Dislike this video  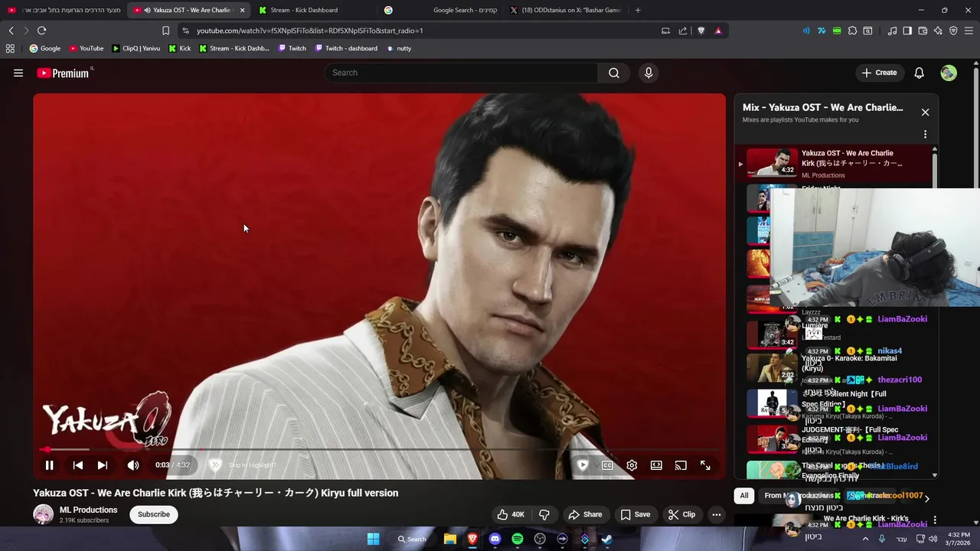pyautogui.click(x=544, y=514)
